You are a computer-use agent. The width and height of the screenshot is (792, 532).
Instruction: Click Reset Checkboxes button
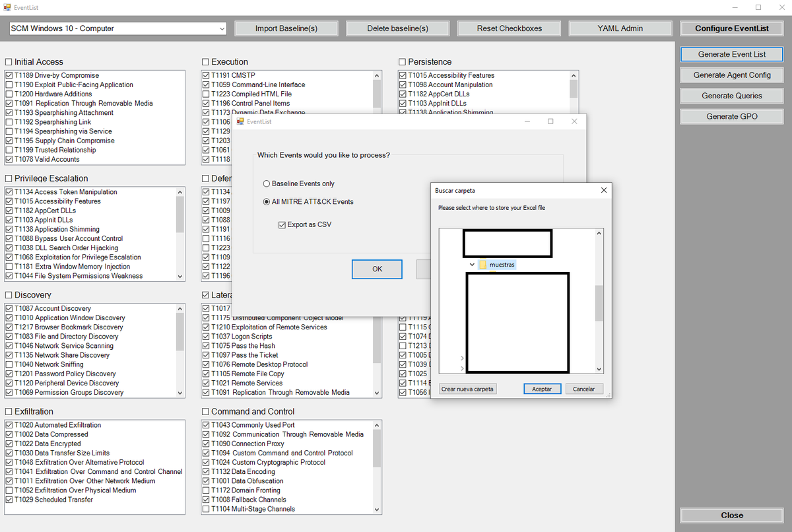coord(509,28)
